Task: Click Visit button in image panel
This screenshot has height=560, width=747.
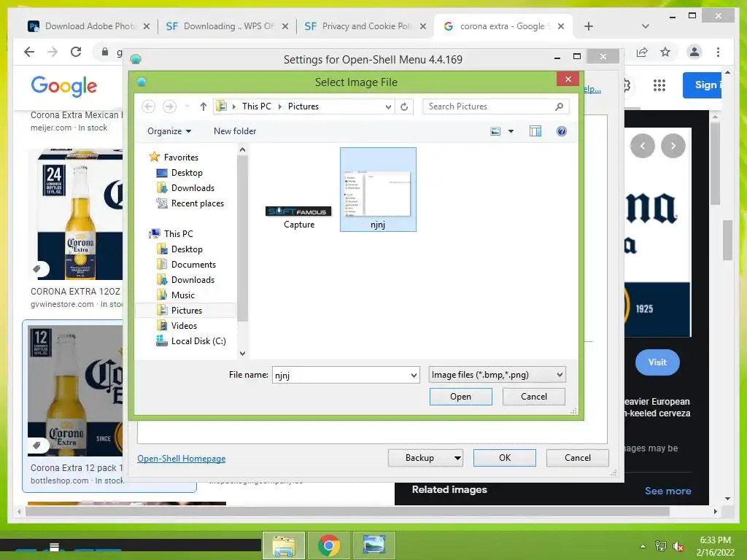Action: pyautogui.click(x=657, y=362)
